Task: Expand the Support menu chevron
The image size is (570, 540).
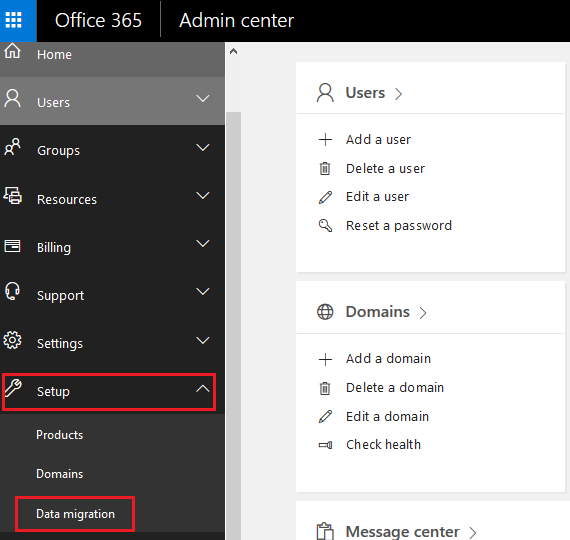Action: (x=202, y=291)
